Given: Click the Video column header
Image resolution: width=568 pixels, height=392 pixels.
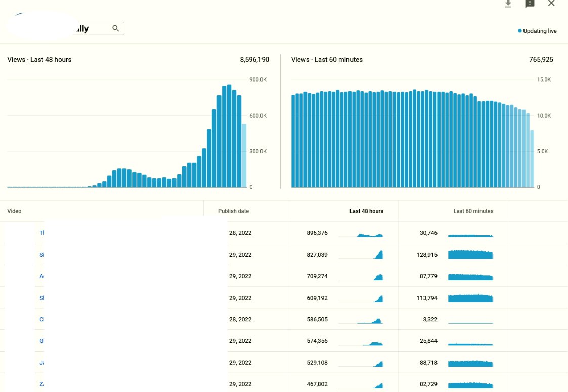Looking at the screenshot, I should coord(15,211).
